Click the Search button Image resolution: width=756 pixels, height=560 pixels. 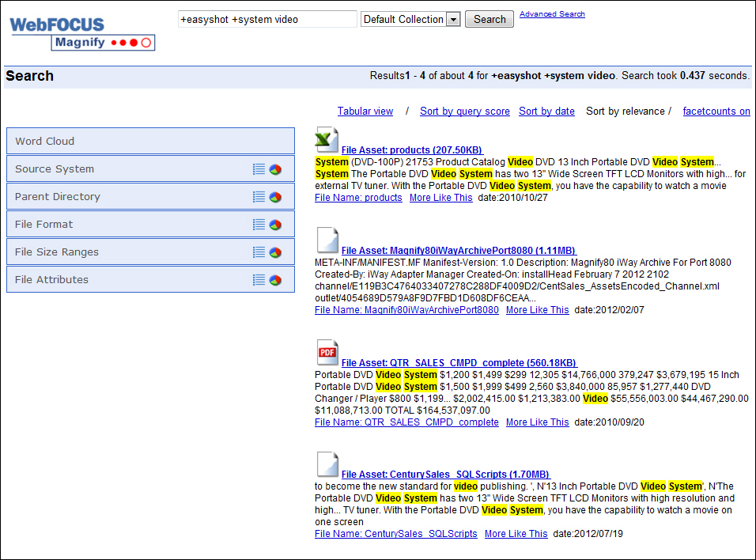pyautogui.click(x=490, y=19)
